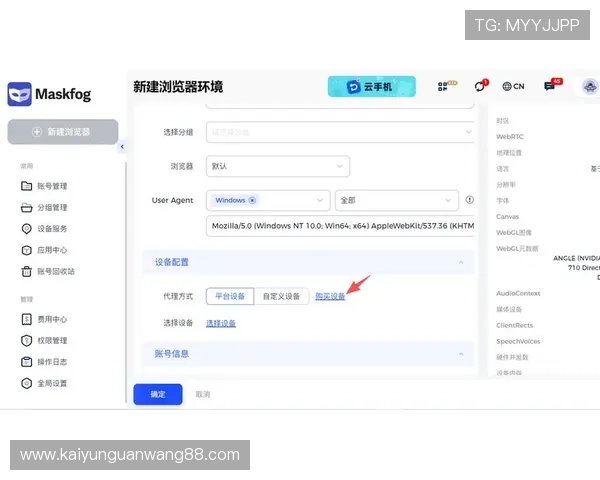Image resolution: width=600 pixels, height=480 pixels.
Task: Open the 购买设备 link
Action: coord(330,296)
